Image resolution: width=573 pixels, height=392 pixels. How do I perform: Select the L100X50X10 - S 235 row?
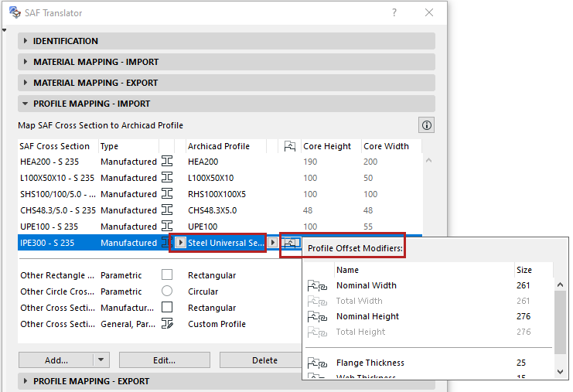(x=220, y=178)
